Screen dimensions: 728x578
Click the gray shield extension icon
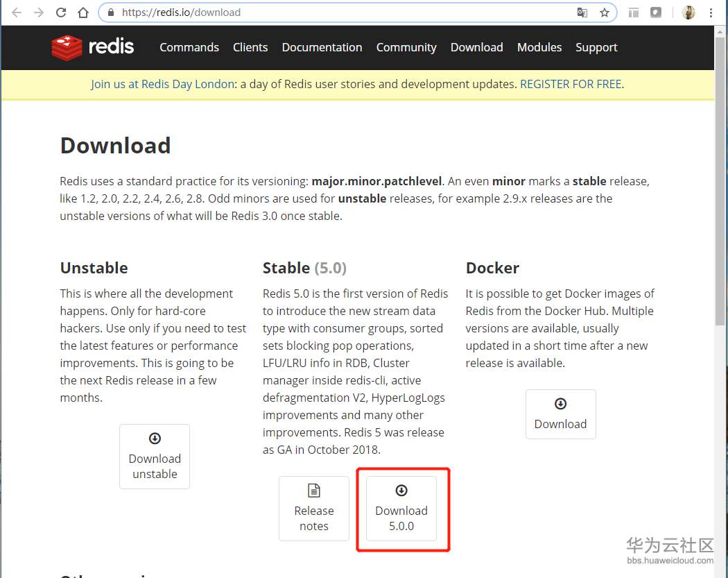point(656,12)
